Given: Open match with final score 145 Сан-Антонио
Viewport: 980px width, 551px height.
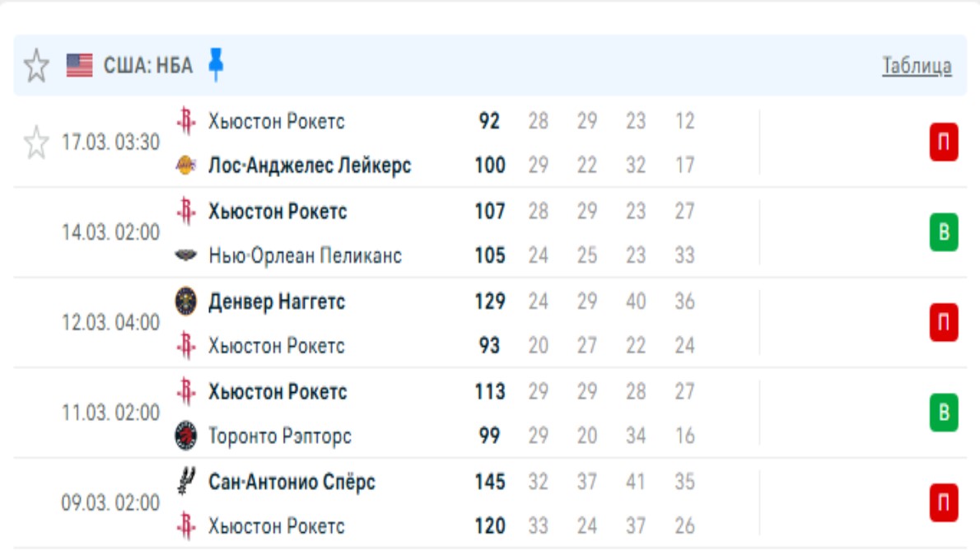Looking at the screenshot, I should click(x=490, y=481).
